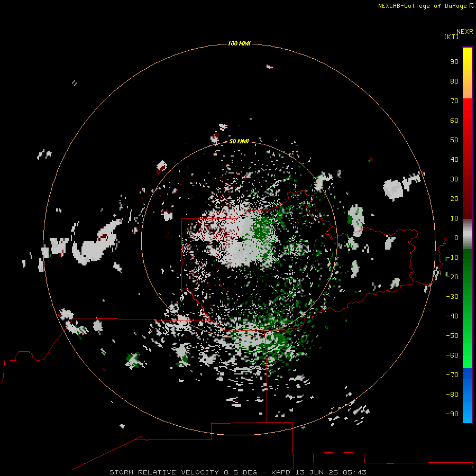The image size is (476, 476).
Task: Click the 80 value on velocity scale
Action: point(454,81)
